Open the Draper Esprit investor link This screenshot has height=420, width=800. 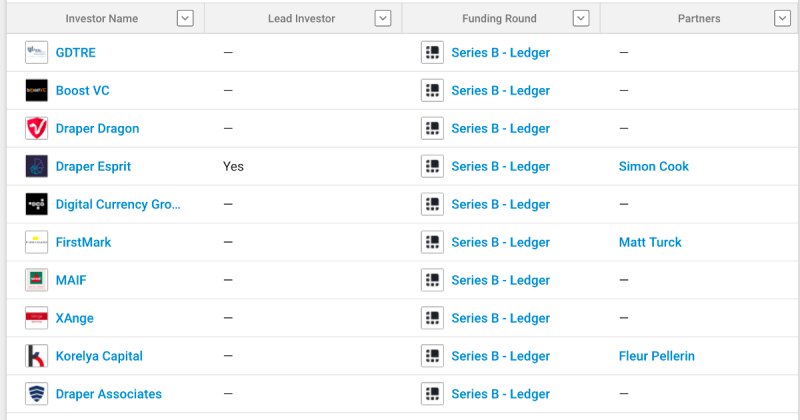(93, 166)
